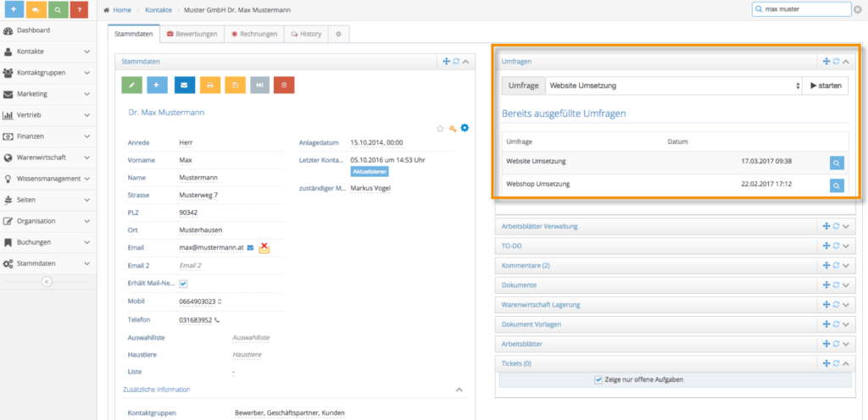The image size is (868, 420).
Task: Click the favorite star icon for contact
Action: (440, 128)
